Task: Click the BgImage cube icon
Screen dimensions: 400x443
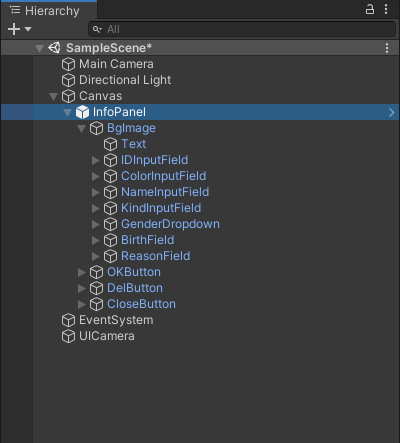Action: [x=96, y=128]
